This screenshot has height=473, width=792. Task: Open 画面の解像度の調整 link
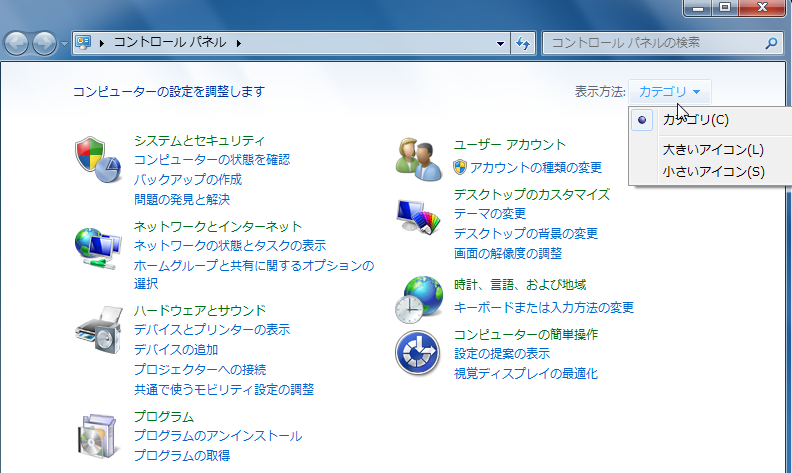pos(508,253)
